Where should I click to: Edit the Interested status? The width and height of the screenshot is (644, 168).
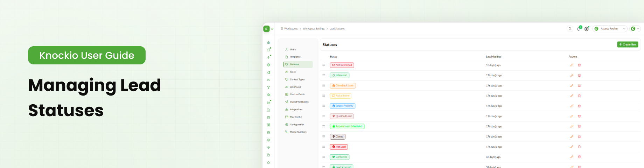coord(572,75)
